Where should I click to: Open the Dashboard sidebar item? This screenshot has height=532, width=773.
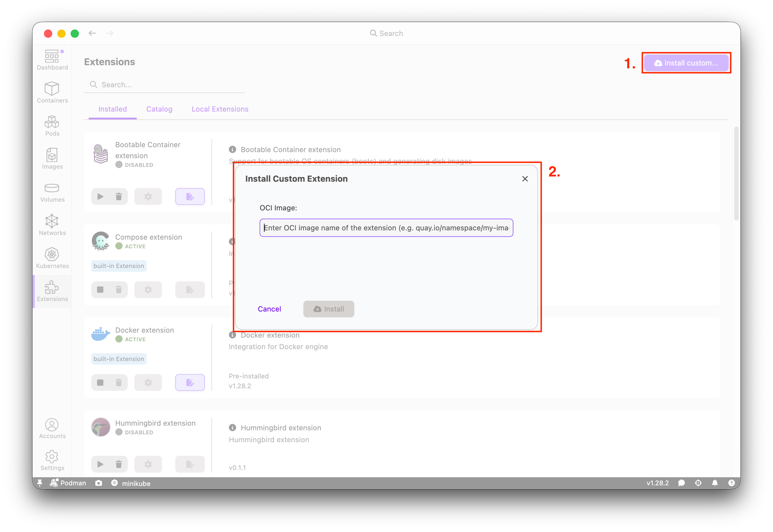click(52, 60)
